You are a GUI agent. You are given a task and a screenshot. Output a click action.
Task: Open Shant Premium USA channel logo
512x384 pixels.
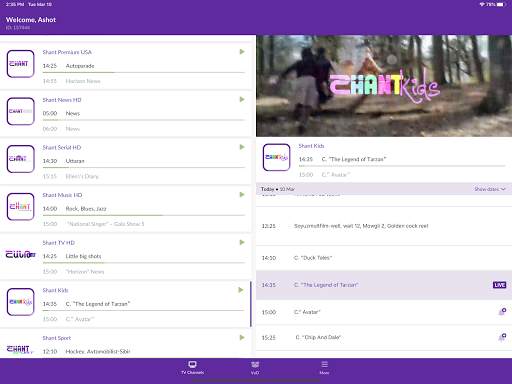(20, 64)
